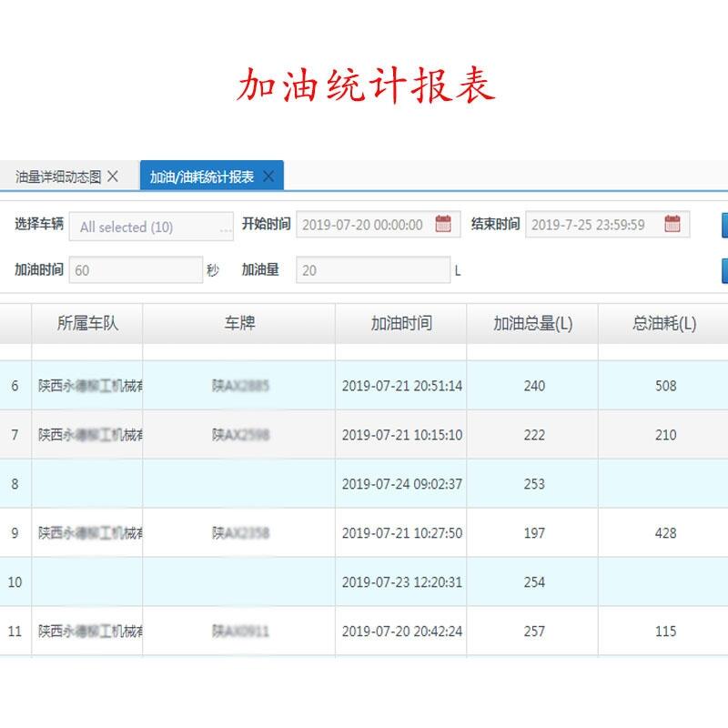The width and height of the screenshot is (728, 728).
Task: Close the 油量详细动态图 tab
Action: (x=113, y=177)
